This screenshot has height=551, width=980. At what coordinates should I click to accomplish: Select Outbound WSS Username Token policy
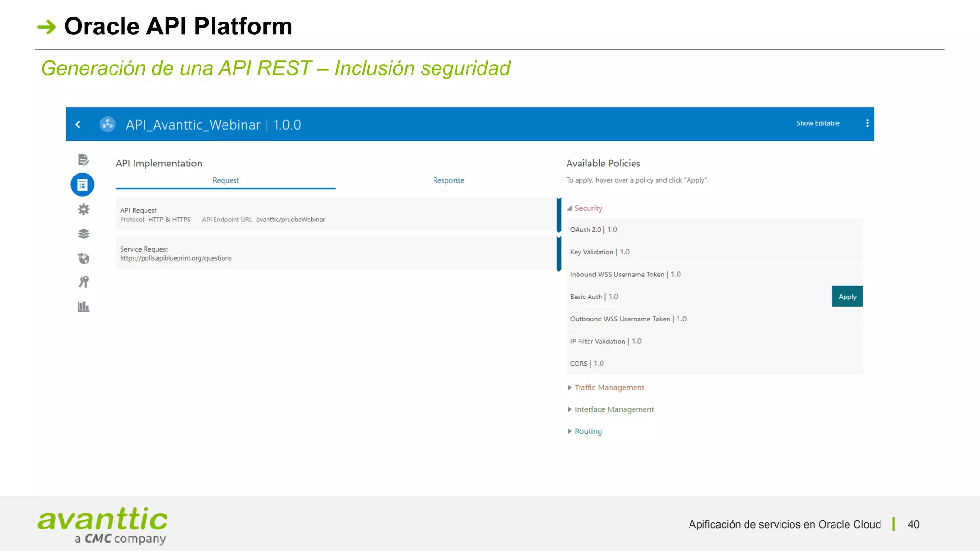click(x=714, y=319)
